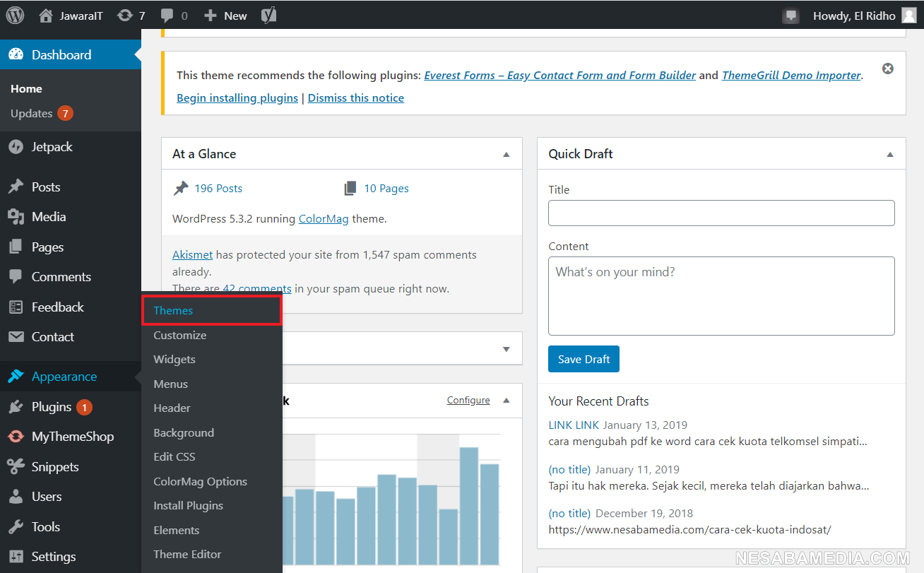Click Save Draft button
The image size is (924, 573).
tap(584, 359)
